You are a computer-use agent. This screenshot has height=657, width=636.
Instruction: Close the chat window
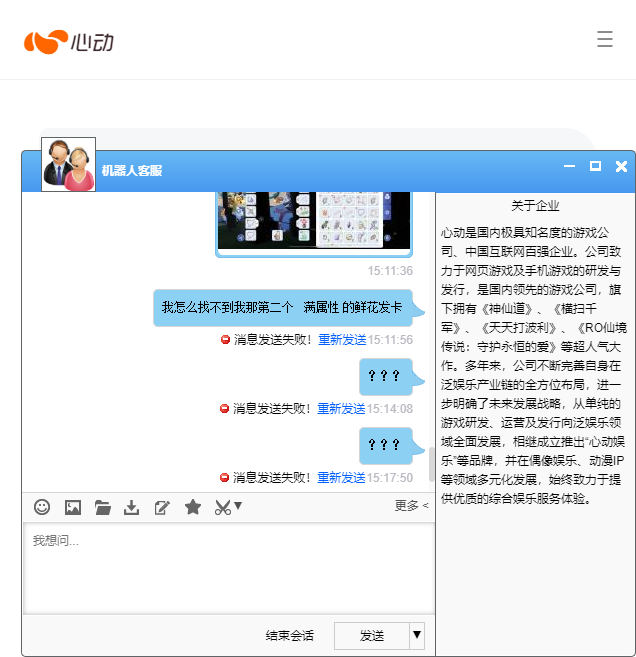tap(621, 166)
